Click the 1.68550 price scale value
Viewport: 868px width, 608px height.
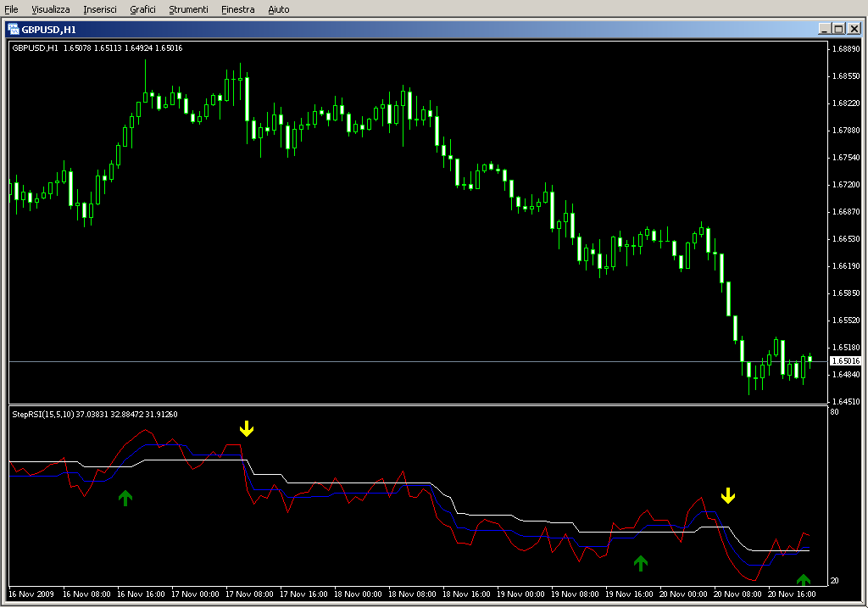pyautogui.click(x=847, y=75)
